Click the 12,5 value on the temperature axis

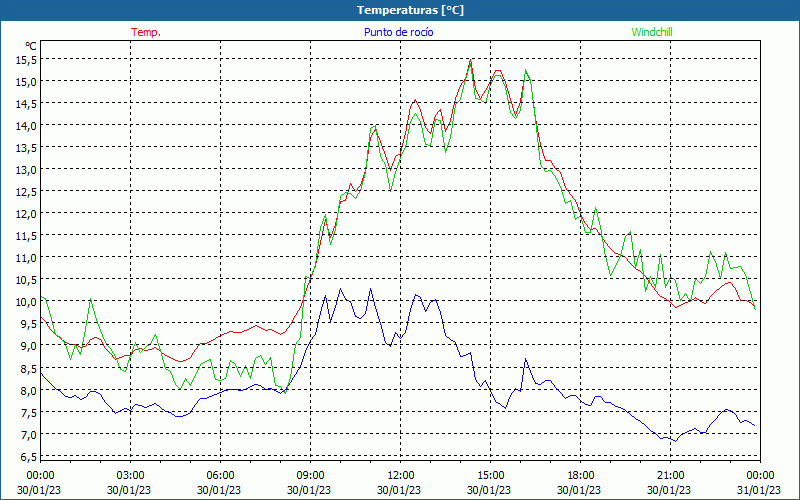point(27,191)
